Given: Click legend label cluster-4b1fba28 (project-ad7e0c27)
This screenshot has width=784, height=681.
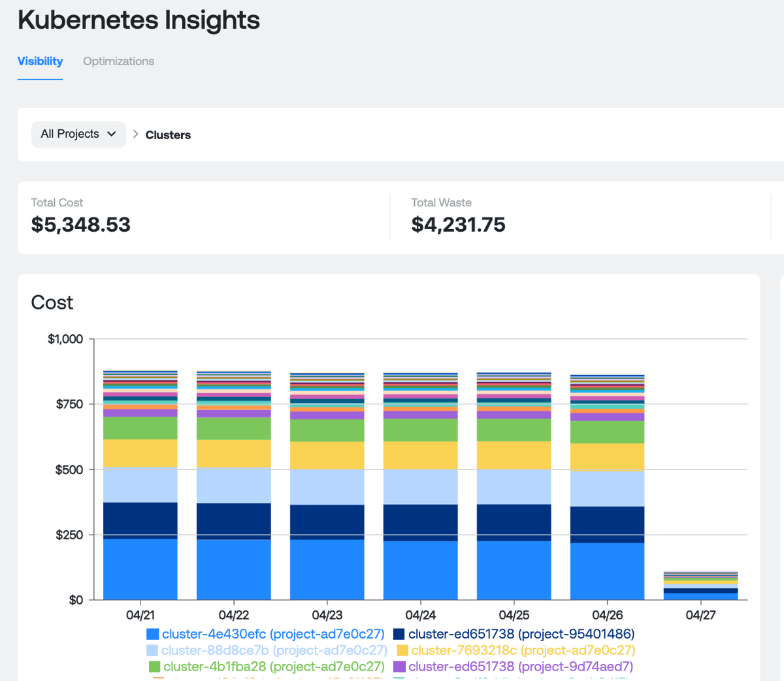Looking at the screenshot, I should coord(274,667).
